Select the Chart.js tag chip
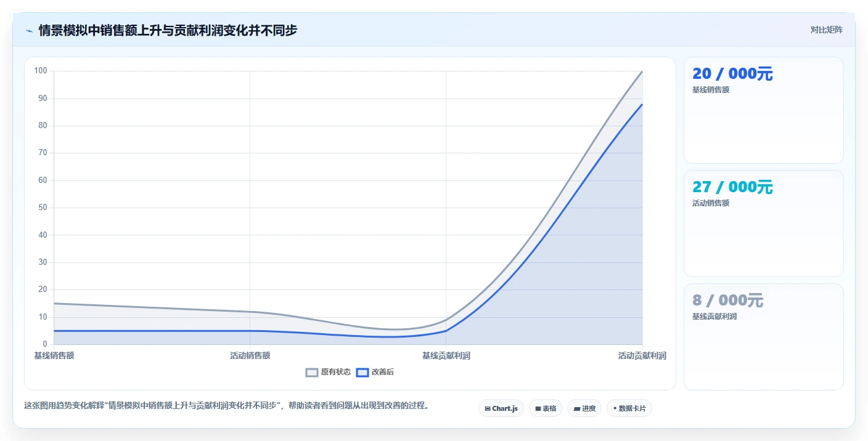Viewport: 868px width, 441px height. [x=501, y=408]
